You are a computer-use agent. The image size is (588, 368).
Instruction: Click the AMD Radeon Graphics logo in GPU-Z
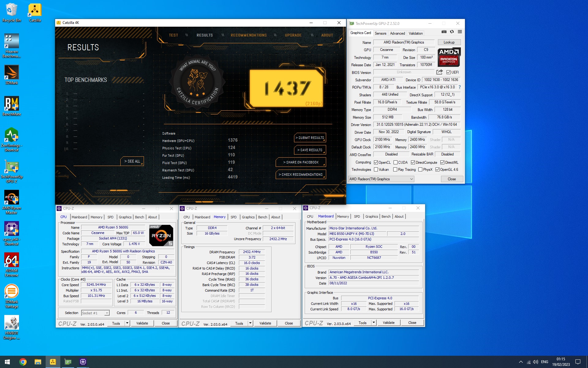[449, 57]
